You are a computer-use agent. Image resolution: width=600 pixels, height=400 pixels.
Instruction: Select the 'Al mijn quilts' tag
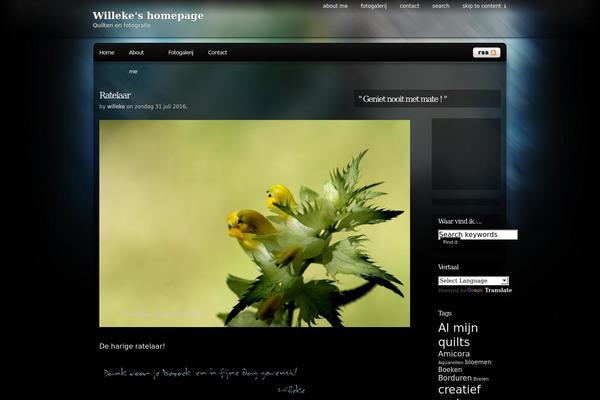[x=458, y=335]
